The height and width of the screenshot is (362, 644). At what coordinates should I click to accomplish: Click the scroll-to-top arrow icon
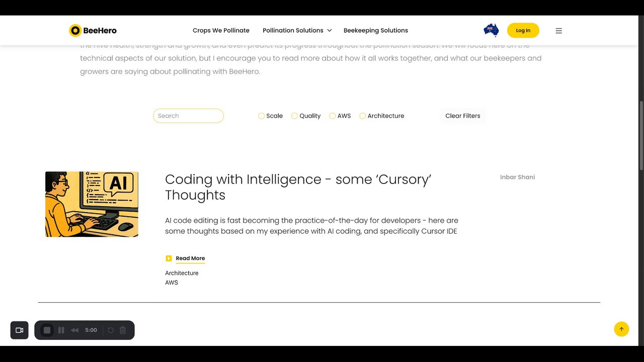pyautogui.click(x=621, y=329)
